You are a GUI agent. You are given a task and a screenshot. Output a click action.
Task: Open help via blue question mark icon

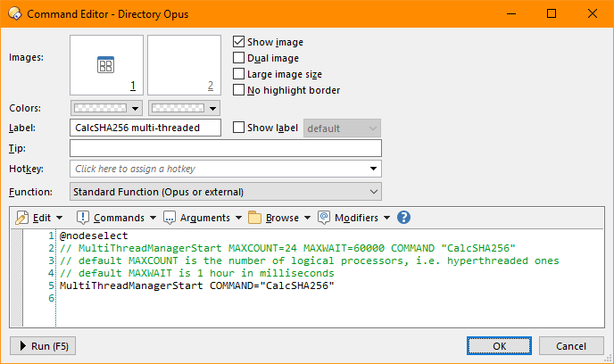pyautogui.click(x=403, y=217)
